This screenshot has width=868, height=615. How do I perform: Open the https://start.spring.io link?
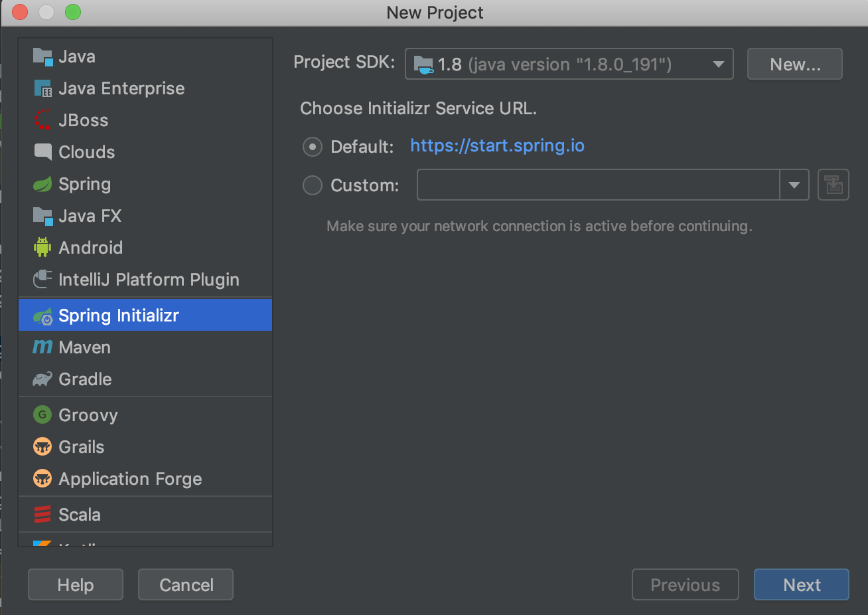498,146
